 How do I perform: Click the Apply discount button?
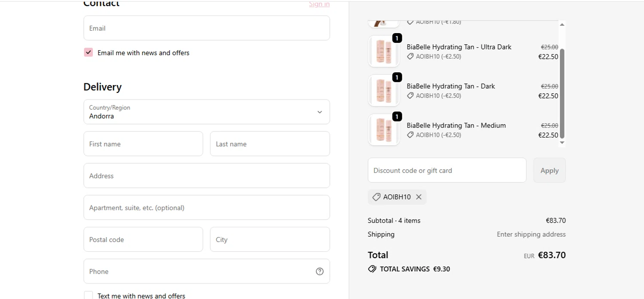[550, 170]
